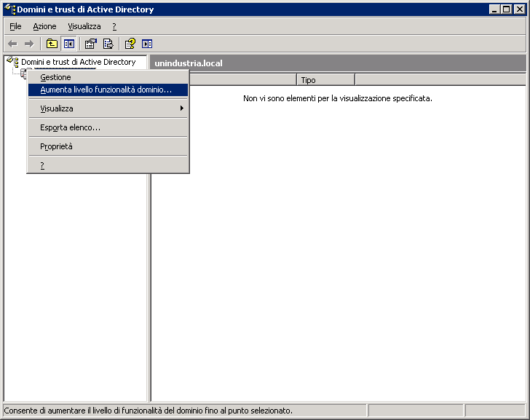Open the Help question mark toolbar icon
The height and width of the screenshot is (420, 530).
point(130,44)
